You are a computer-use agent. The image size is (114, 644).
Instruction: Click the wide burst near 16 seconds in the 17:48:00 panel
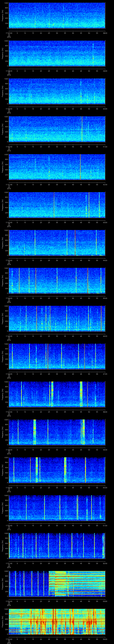35,432
